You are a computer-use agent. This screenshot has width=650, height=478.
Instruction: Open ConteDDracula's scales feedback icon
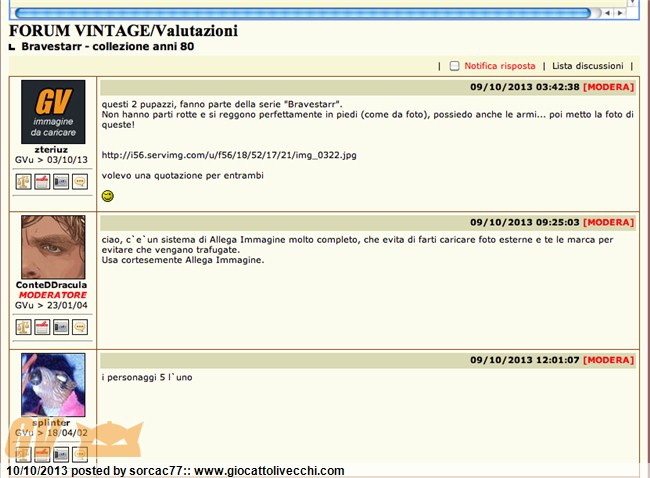23,327
